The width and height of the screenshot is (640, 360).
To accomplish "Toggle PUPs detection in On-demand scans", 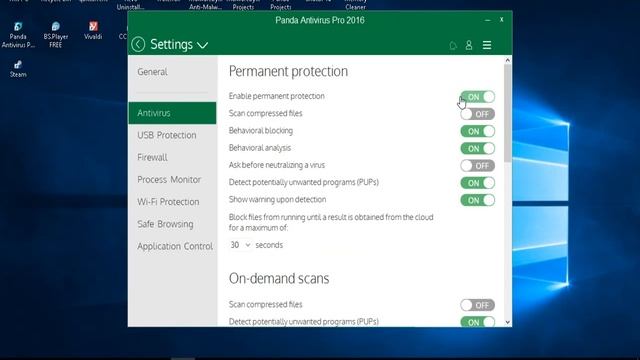I will [x=478, y=322].
